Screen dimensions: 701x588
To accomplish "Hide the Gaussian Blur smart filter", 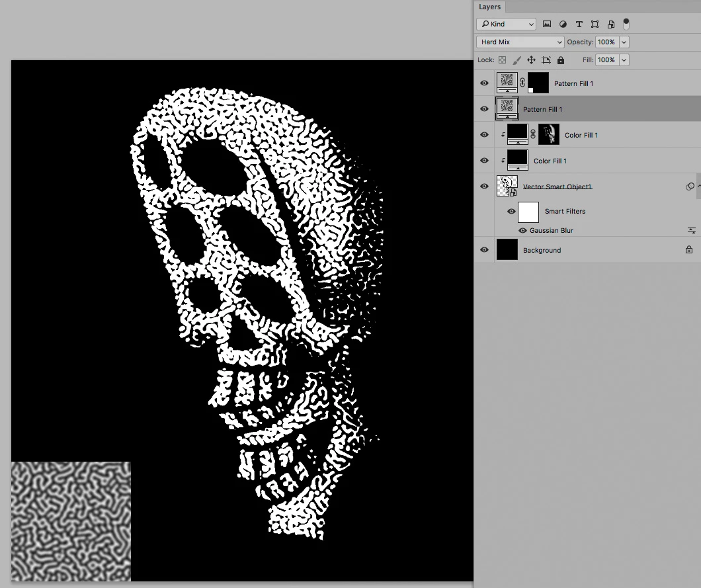I will pyautogui.click(x=522, y=230).
